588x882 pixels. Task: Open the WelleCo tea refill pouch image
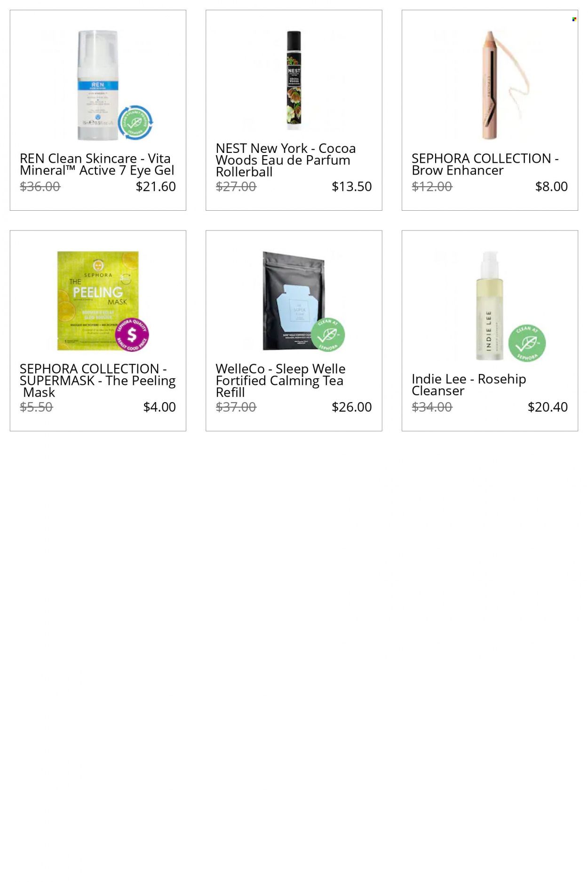[x=294, y=301]
